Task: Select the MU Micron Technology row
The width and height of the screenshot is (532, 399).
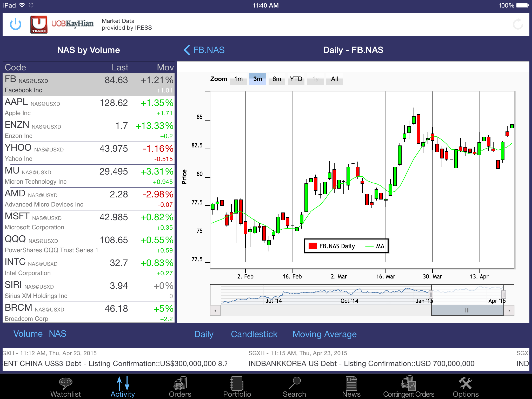Action: (x=89, y=176)
